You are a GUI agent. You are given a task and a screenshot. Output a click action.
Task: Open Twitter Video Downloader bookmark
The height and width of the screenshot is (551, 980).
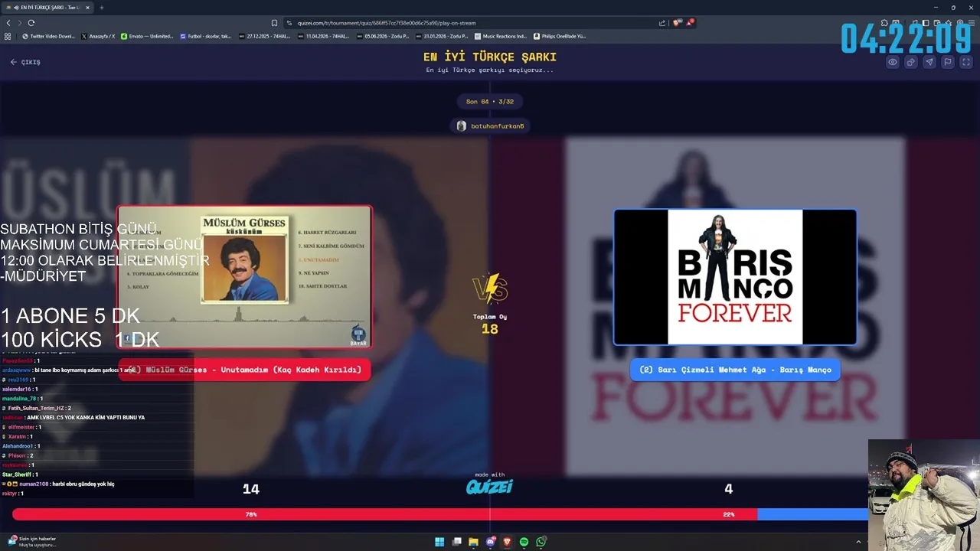(x=49, y=36)
